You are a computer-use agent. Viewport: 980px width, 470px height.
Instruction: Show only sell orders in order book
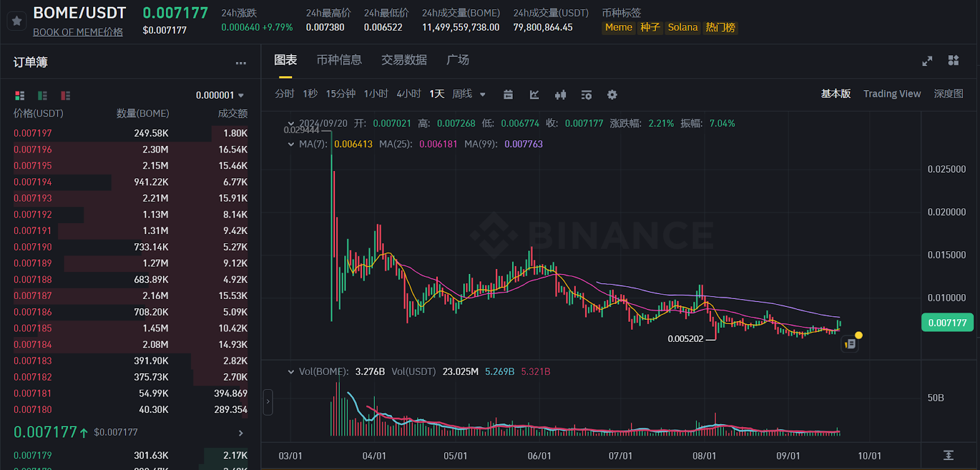coord(66,96)
